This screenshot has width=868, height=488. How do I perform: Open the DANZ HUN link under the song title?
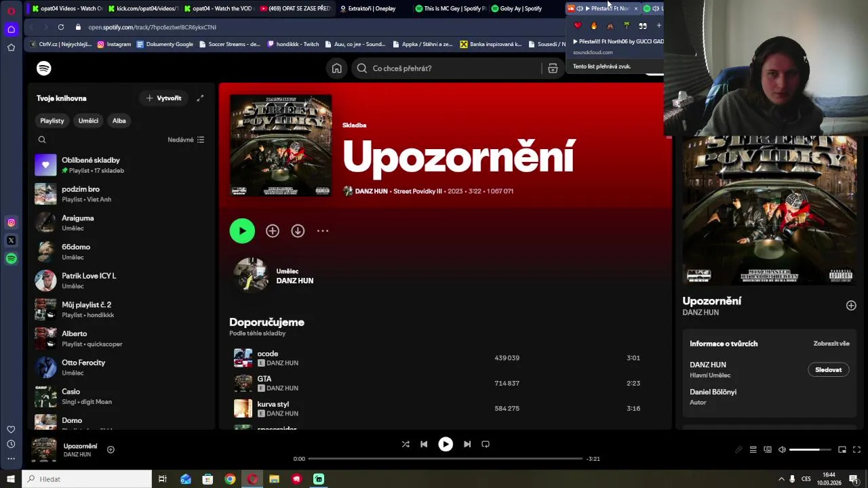coord(371,191)
